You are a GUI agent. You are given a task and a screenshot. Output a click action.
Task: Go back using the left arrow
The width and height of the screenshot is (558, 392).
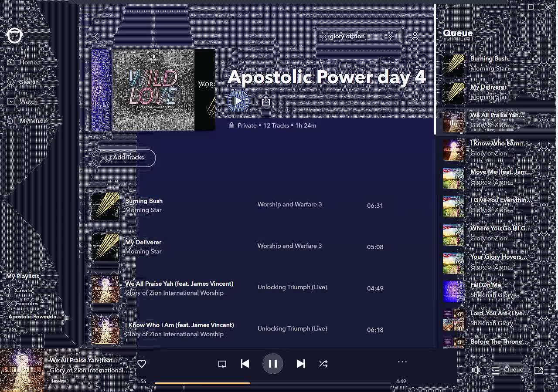[97, 37]
